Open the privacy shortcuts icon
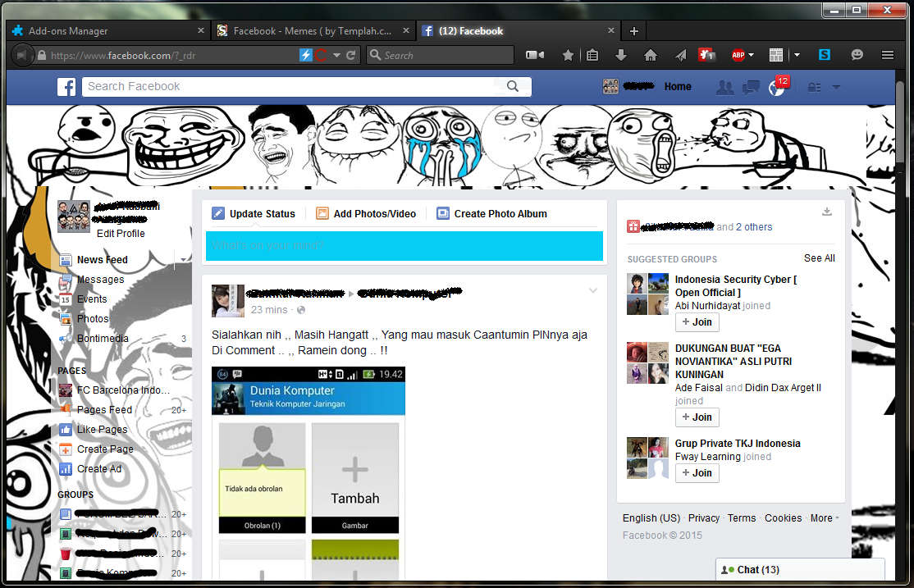914x588 pixels. 815,88
